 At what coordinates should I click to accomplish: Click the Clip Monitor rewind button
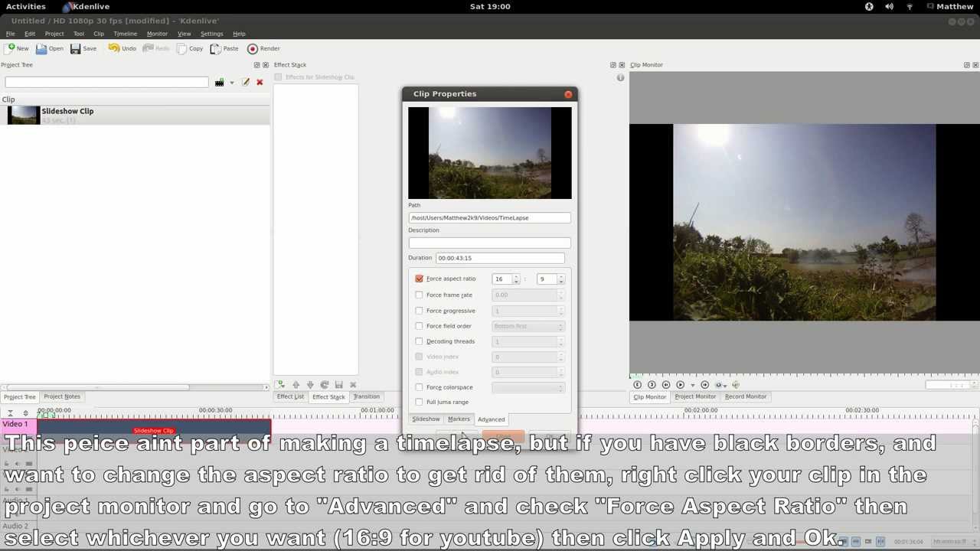[665, 385]
